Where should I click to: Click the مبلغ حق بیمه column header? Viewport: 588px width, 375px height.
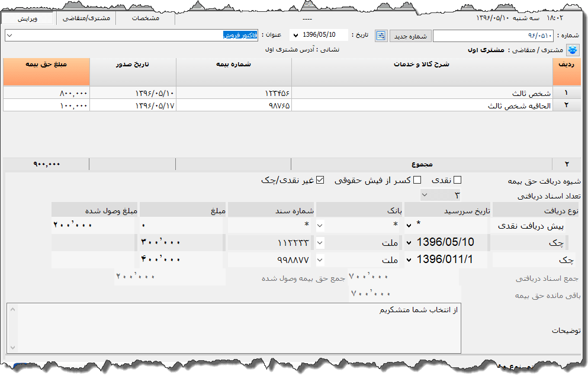tap(46, 71)
